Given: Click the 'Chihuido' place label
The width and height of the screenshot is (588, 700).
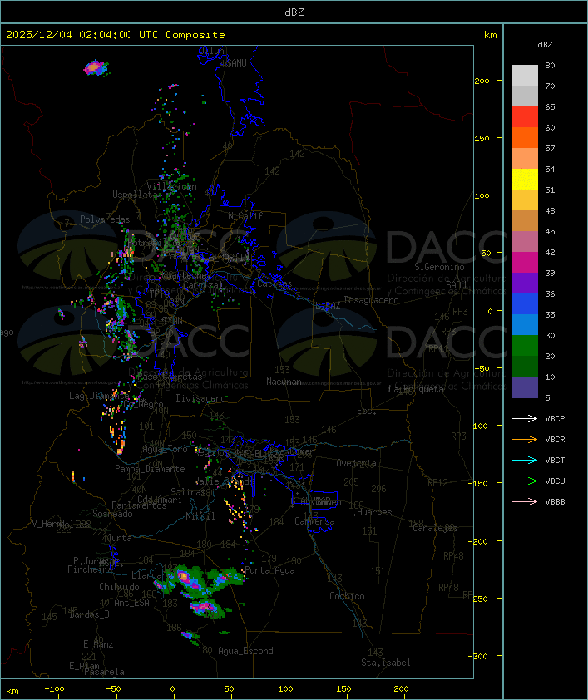Looking at the screenshot, I should pos(119,587).
